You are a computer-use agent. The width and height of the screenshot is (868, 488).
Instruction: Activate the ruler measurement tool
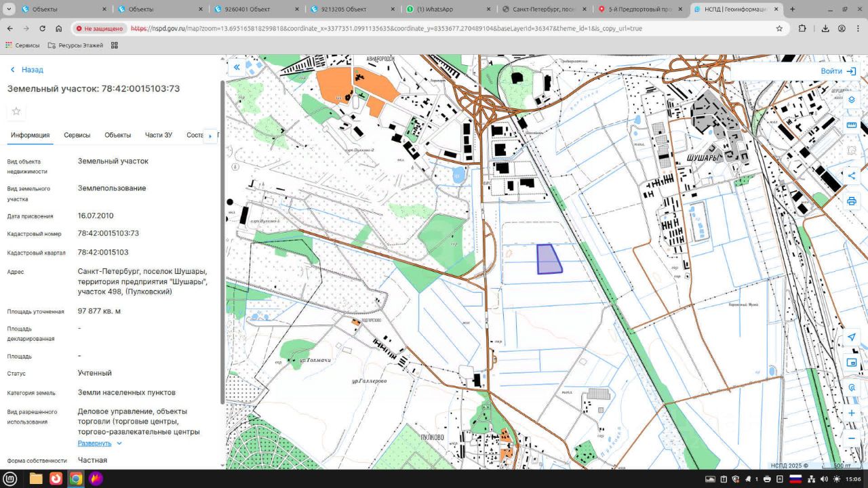852,125
